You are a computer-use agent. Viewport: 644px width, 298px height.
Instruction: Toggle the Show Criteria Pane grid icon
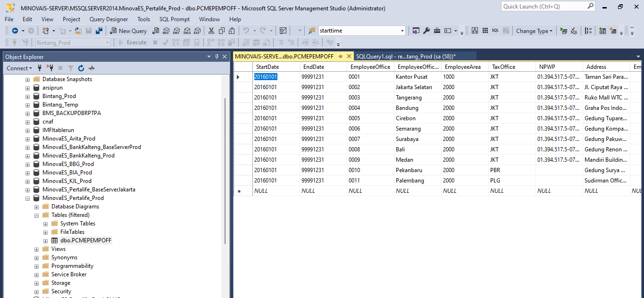point(485,31)
